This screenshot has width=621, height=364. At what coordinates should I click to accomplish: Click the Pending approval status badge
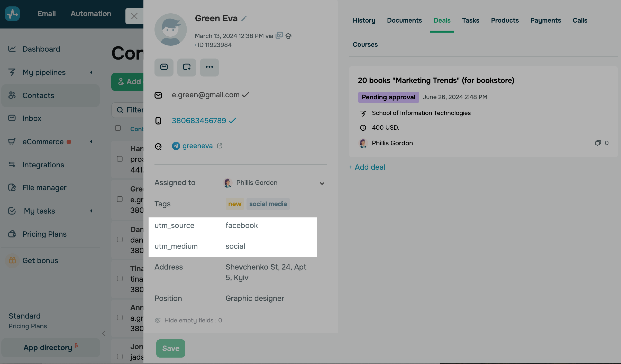coord(388,97)
